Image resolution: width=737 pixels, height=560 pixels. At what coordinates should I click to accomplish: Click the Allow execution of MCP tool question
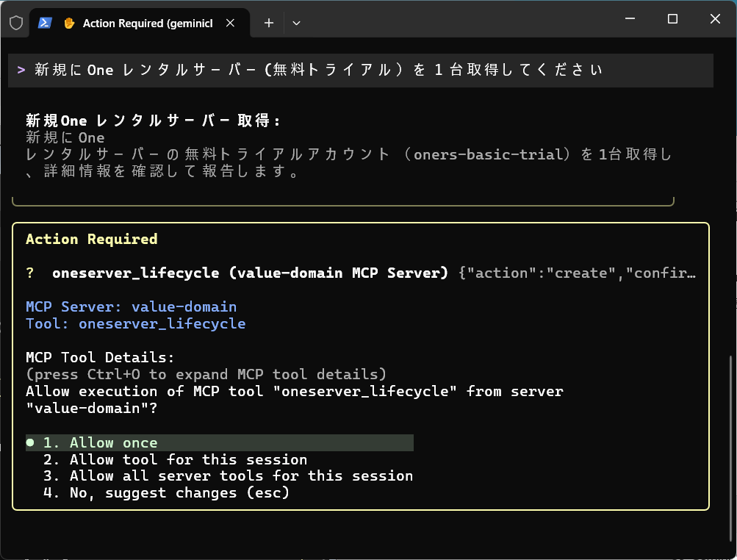(294, 400)
